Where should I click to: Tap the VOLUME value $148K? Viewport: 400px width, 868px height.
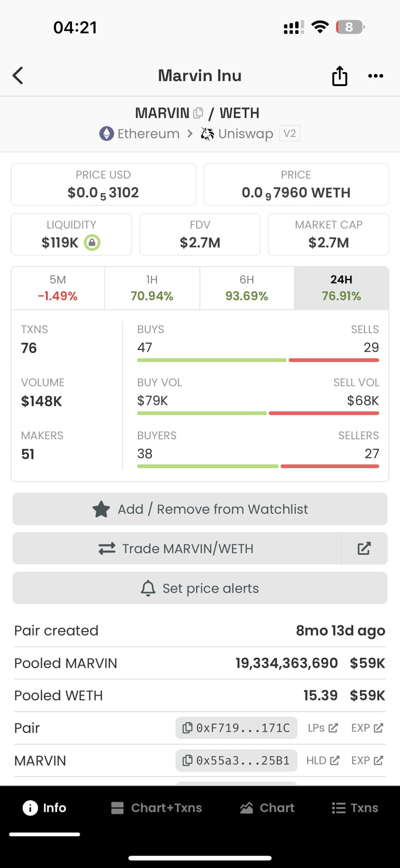click(x=42, y=401)
